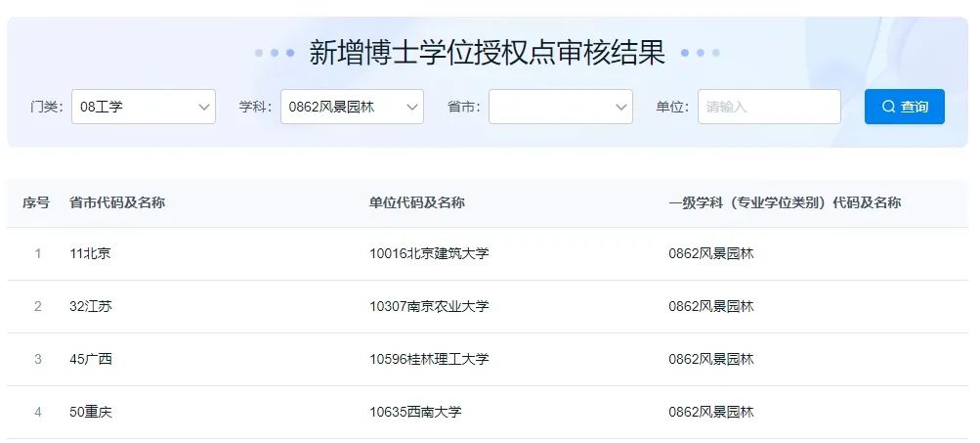Click the 序号 column header
Screen dimensions: 980x443
[x=36, y=202]
